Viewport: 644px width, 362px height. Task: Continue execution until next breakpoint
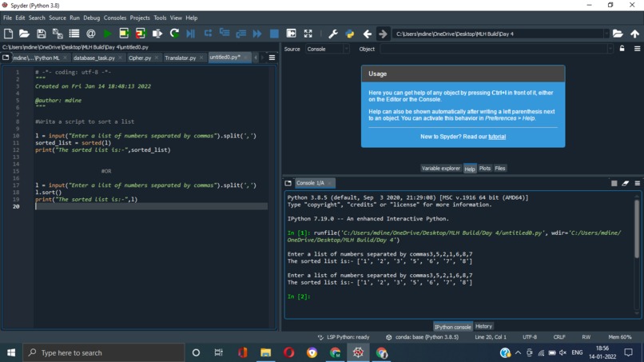point(257,34)
